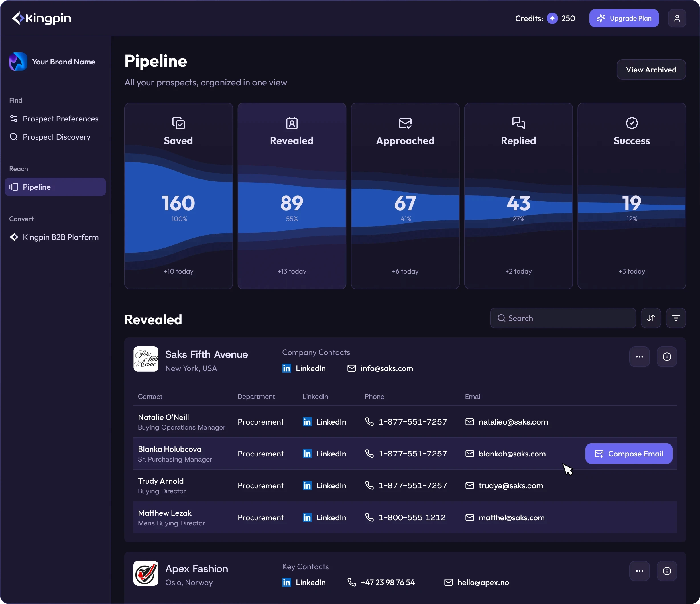Click the View Archived button

(651, 70)
